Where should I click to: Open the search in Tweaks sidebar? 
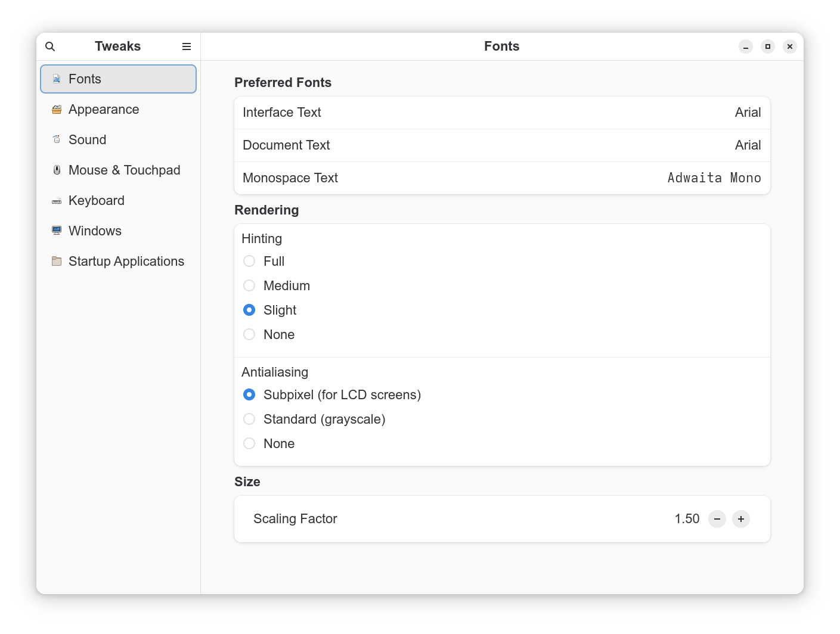50,46
